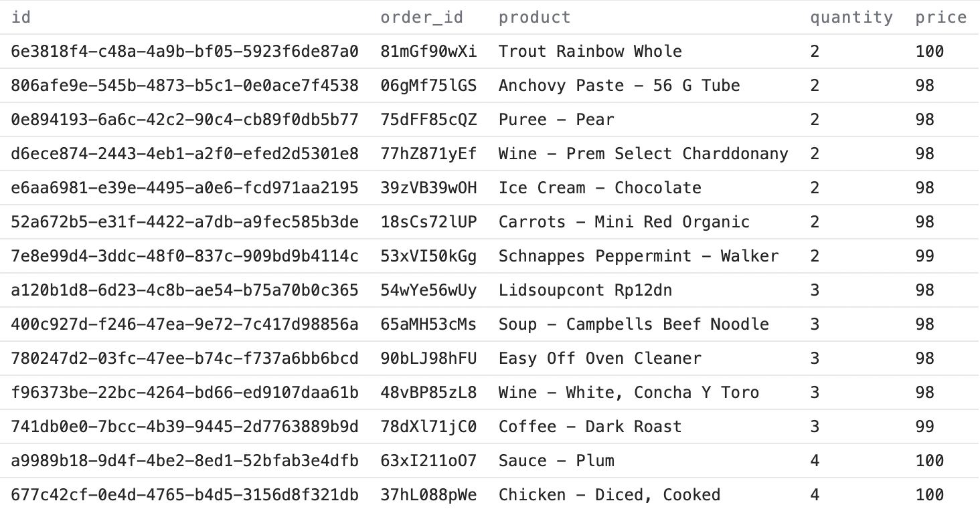
Task: Click the Coffee - Dark Roast cell
Action: coord(589,427)
